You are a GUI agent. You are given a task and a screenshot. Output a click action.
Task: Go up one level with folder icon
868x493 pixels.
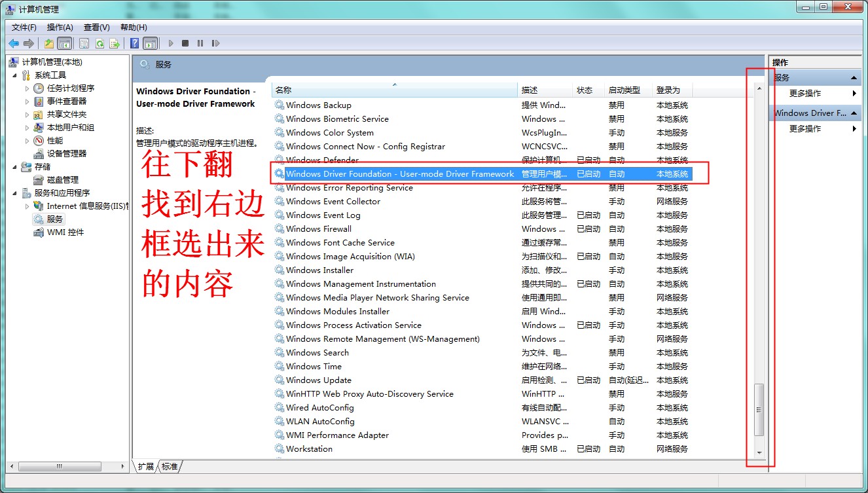[x=49, y=43]
